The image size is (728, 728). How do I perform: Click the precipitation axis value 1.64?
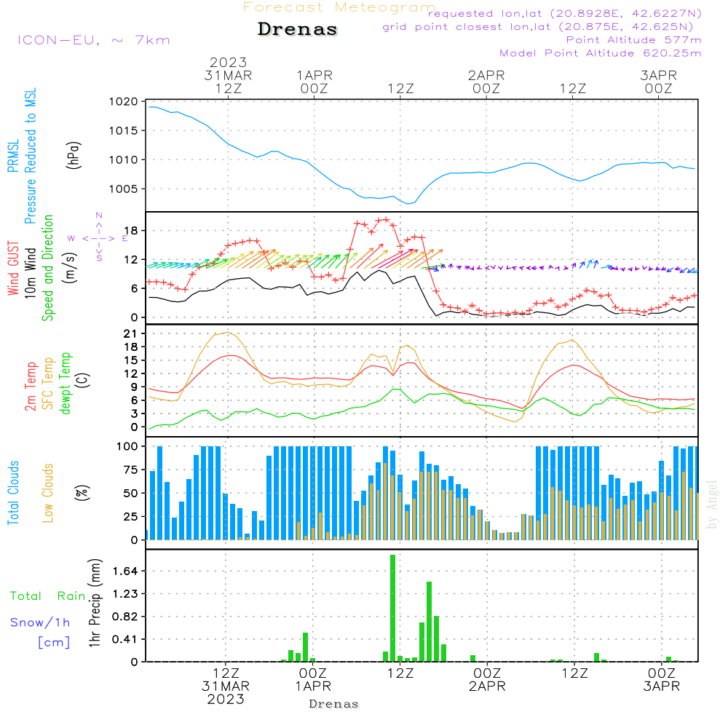(x=125, y=571)
